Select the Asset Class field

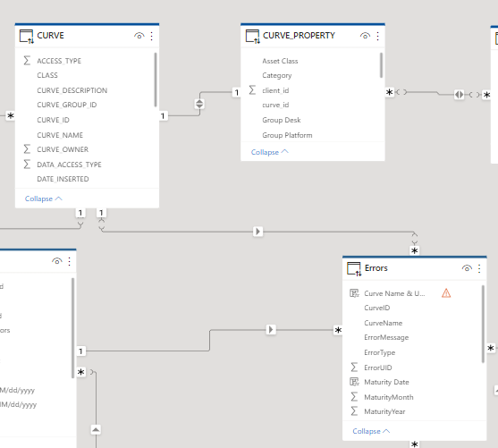(x=280, y=61)
